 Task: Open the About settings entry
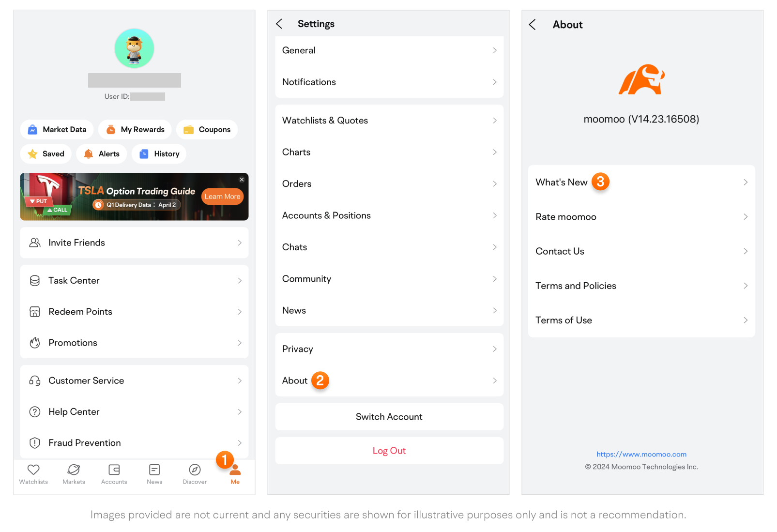point(389,380)
